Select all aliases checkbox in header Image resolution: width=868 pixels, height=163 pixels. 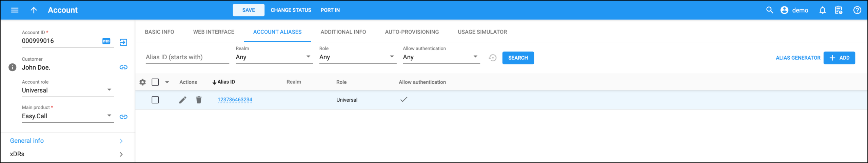click(155, 82)
